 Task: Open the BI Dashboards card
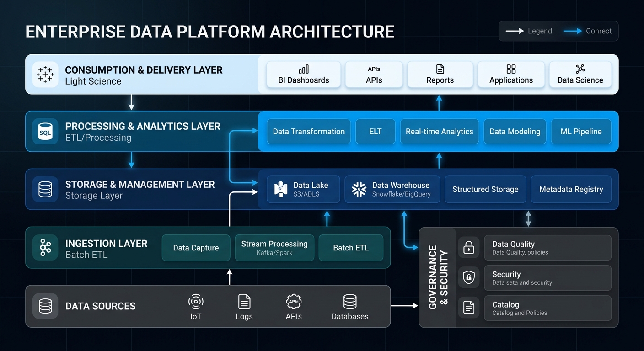304,74
